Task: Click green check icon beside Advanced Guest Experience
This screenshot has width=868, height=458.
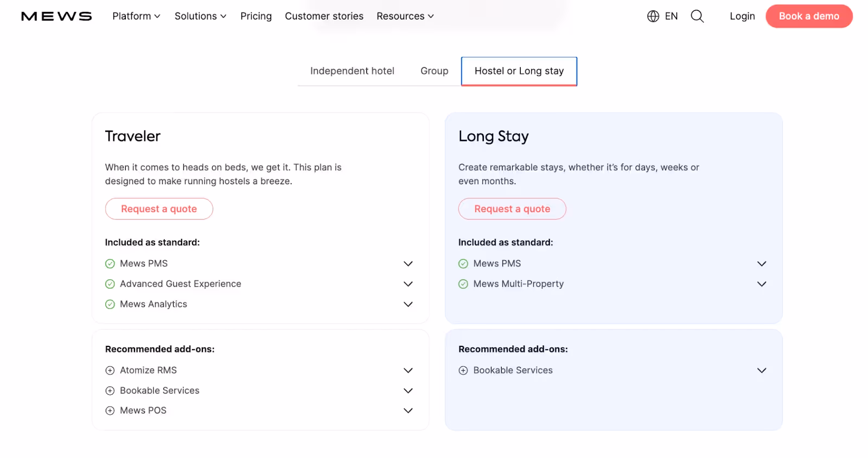Action: click(x=110, y=284)
